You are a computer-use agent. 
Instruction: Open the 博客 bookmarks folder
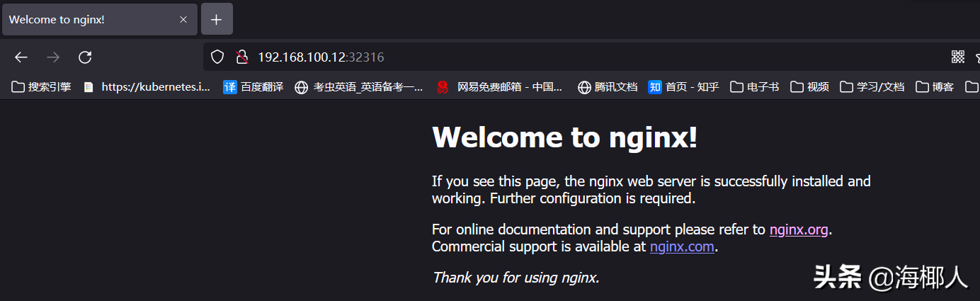pos(935,87)
